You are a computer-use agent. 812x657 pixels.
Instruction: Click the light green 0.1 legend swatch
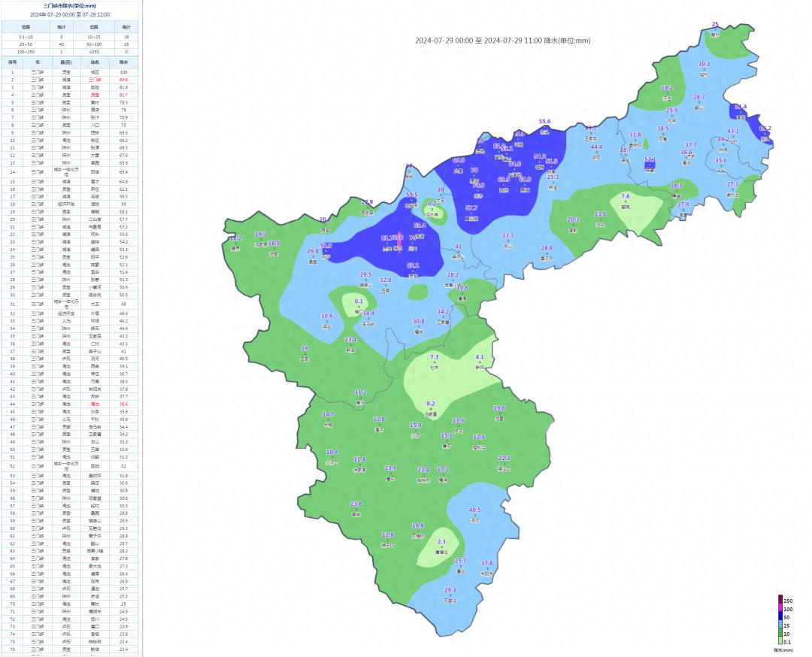click(780, 641)
